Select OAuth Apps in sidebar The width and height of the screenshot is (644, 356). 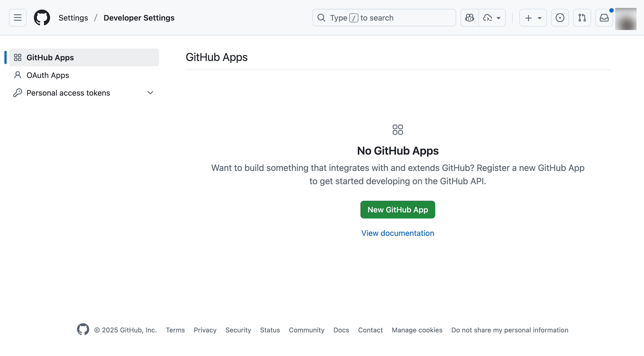click(48, 75)
